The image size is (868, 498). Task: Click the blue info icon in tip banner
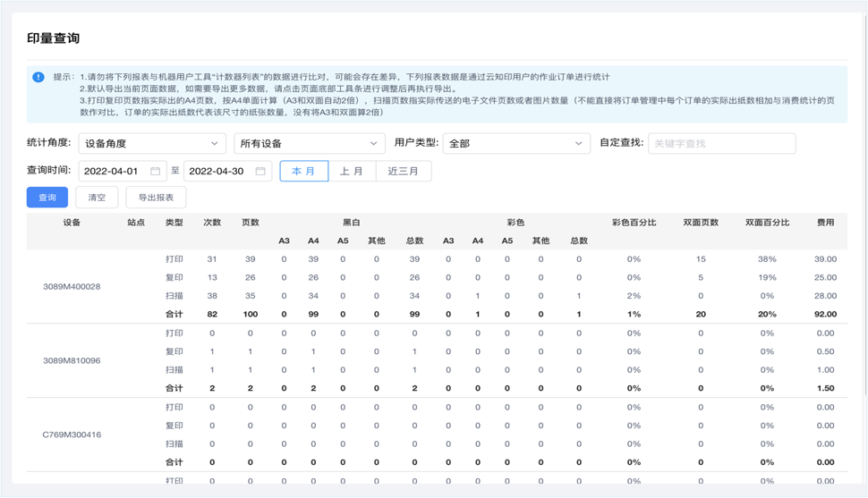(x=38, y=77)
